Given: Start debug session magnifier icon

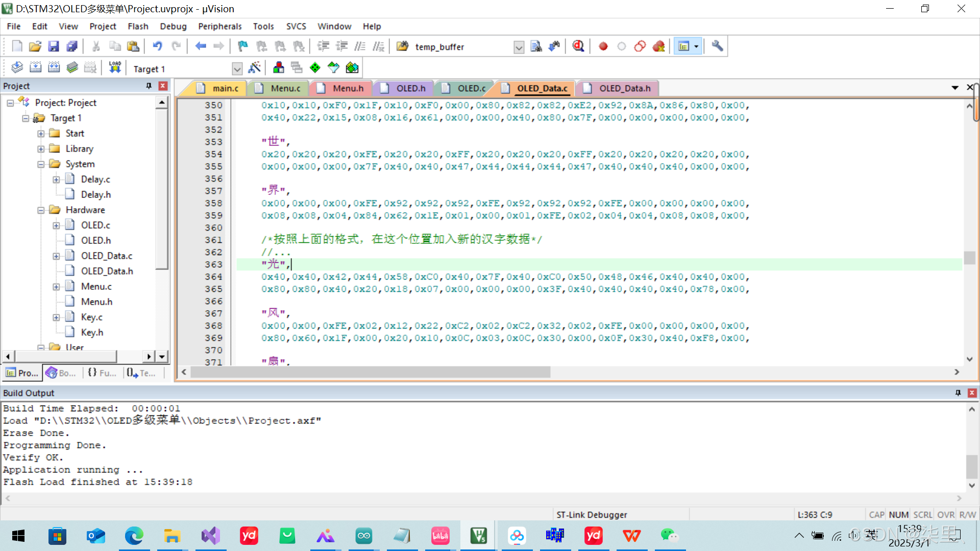Looking at the screenshot, I should point(578,46).
